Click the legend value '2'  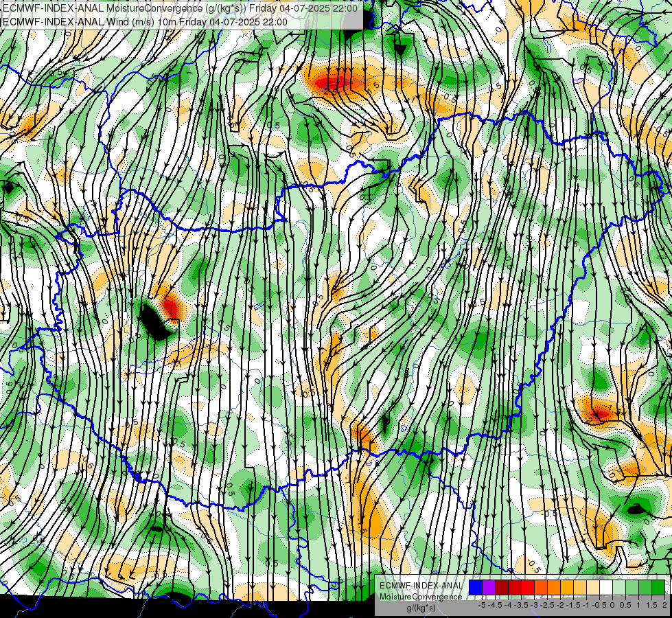(664, 605)
